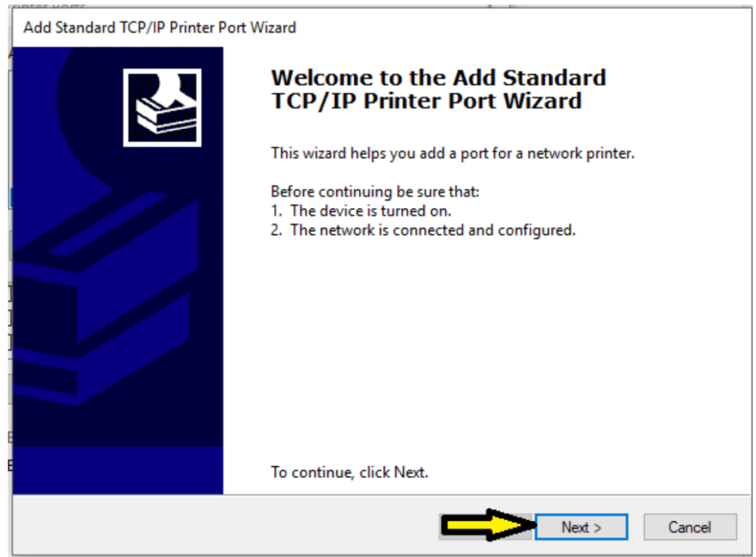
Task: Click the yellow arrow pointing at Next
Action: click(x=488, y=525)
